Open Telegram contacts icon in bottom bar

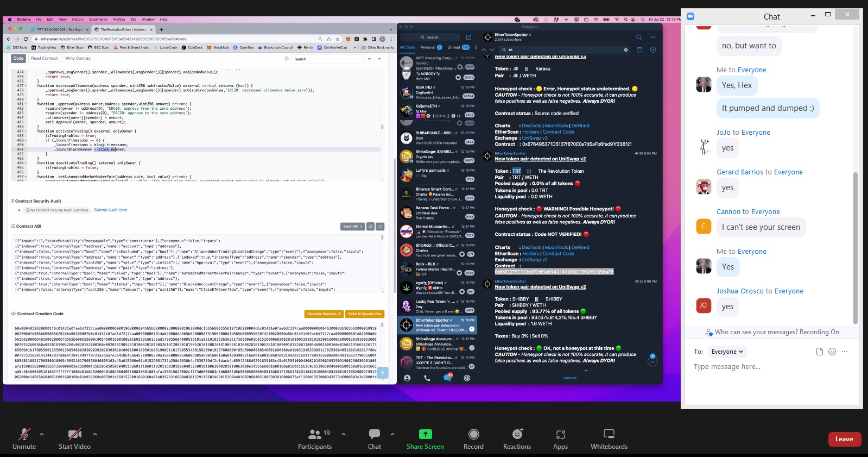[x=407, y=378]
